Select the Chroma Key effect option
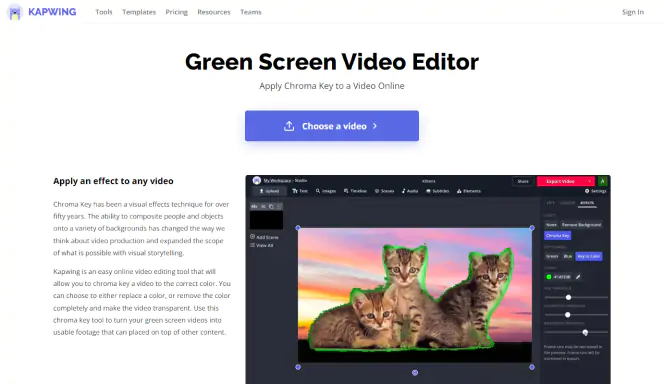This screenshot has width=664, height=384. click(x=558, y=235)
